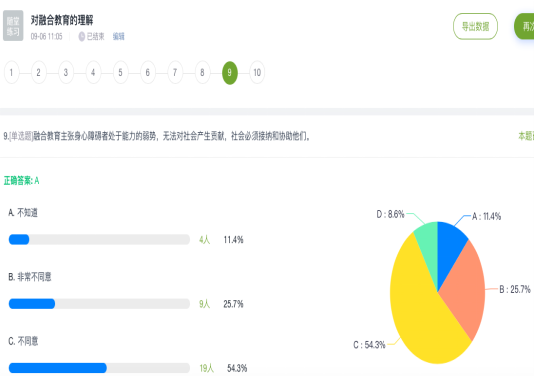The height and width of the screenshot is (376, 534).
Task: Navigate to question 6
Action: (148, 73)
